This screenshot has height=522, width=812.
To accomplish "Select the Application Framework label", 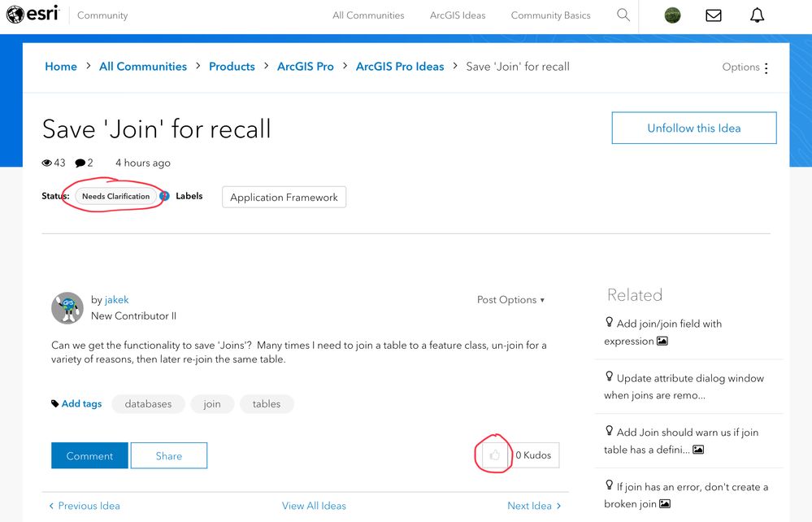I will (x=284, y=197).
